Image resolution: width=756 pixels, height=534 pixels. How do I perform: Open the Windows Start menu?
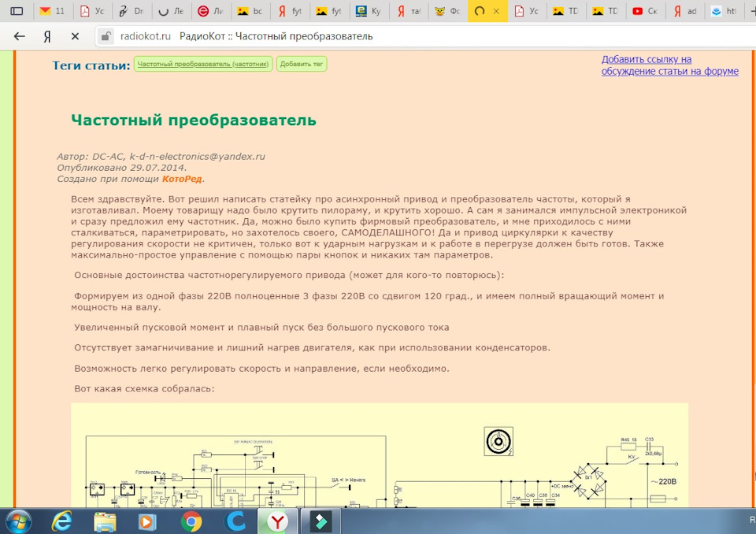(18, 521)
